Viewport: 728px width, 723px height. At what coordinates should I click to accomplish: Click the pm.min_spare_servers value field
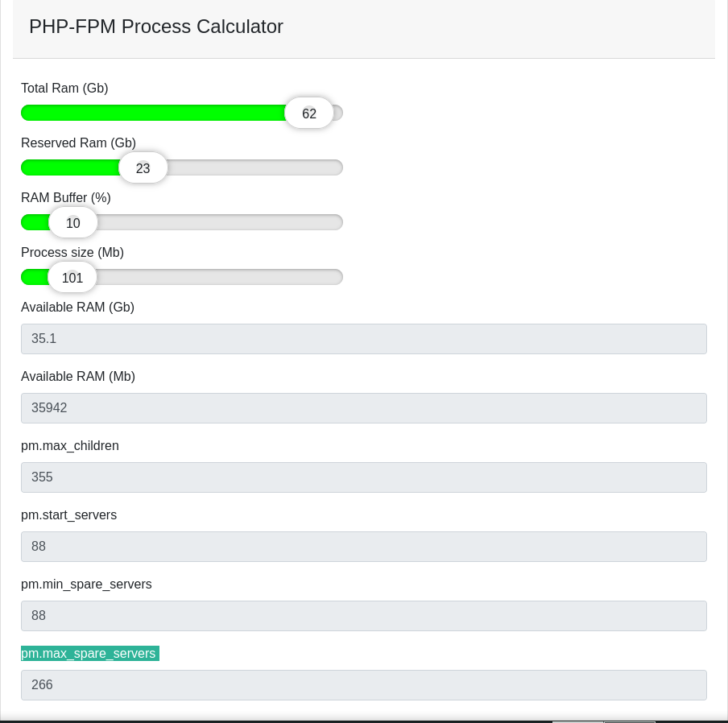click(x=363, y=616)
